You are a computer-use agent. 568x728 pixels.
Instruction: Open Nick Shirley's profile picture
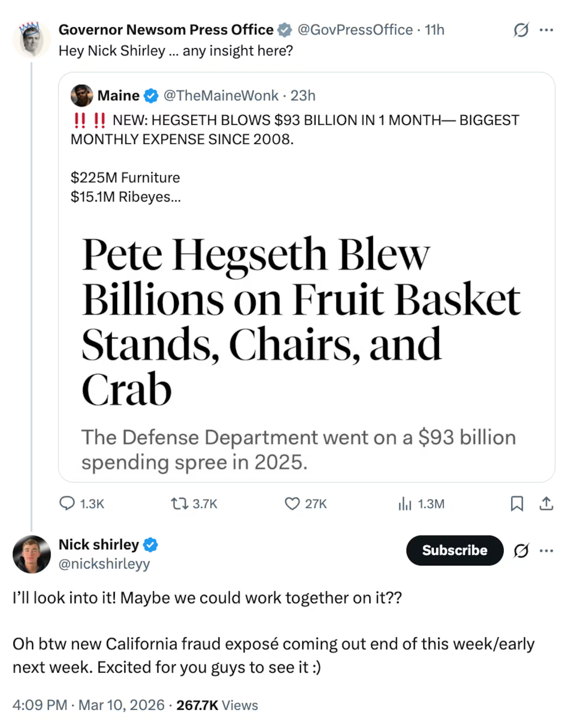32,554
